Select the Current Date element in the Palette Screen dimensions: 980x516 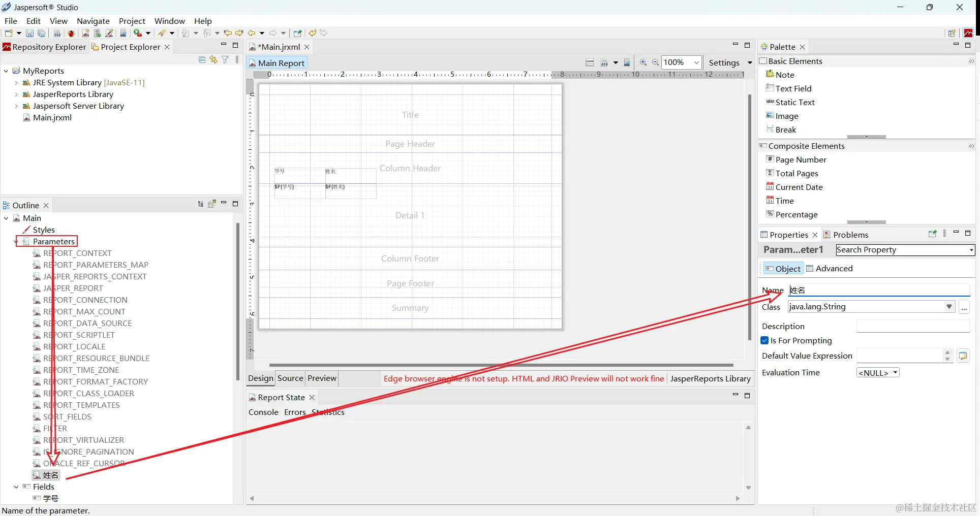pyautogui.click(x=794, y=187)
